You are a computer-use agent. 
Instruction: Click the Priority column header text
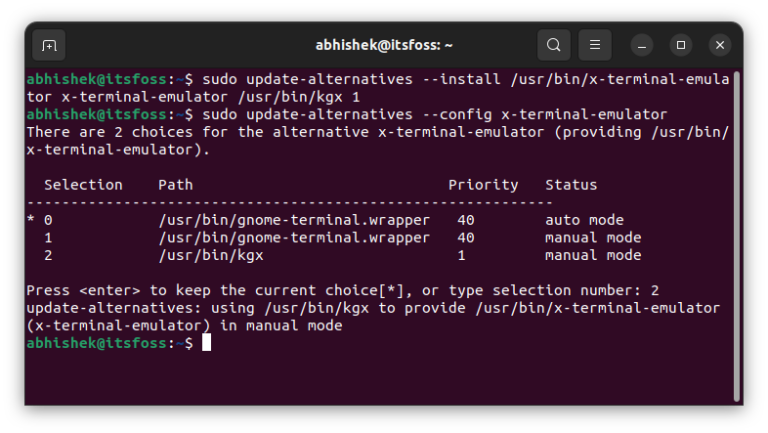pos(483,185)
